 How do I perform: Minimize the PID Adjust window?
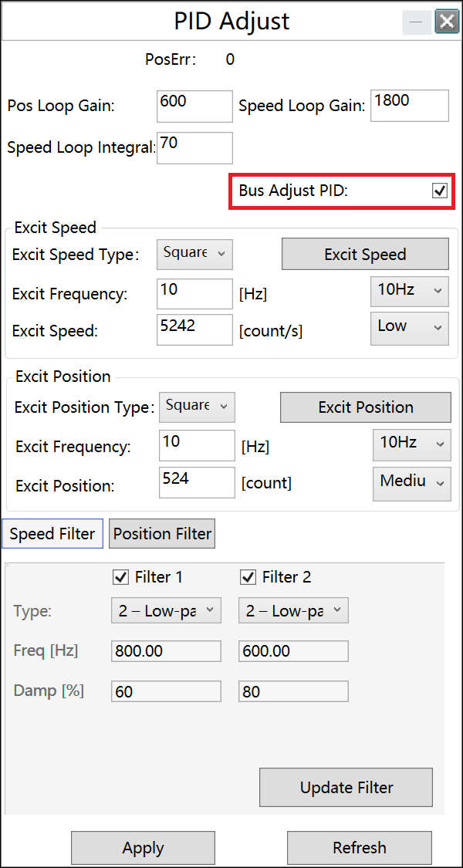(416, 22)
